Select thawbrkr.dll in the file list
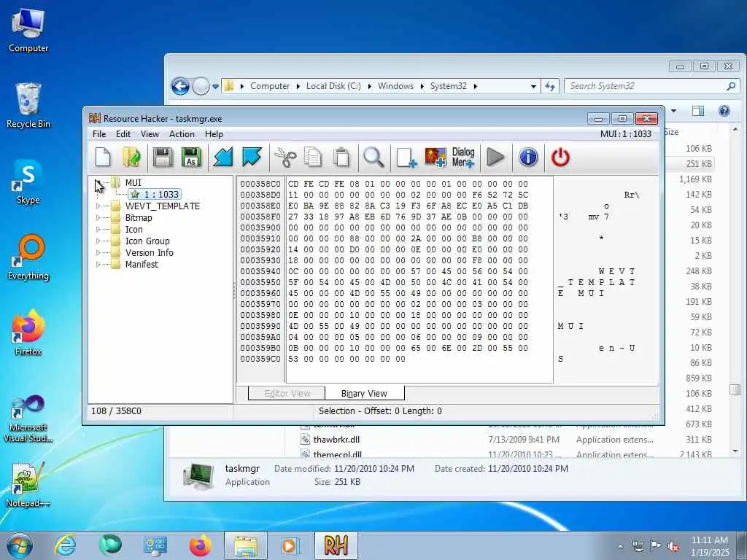Viewport: 747px width, 560px height. [336, 440]
